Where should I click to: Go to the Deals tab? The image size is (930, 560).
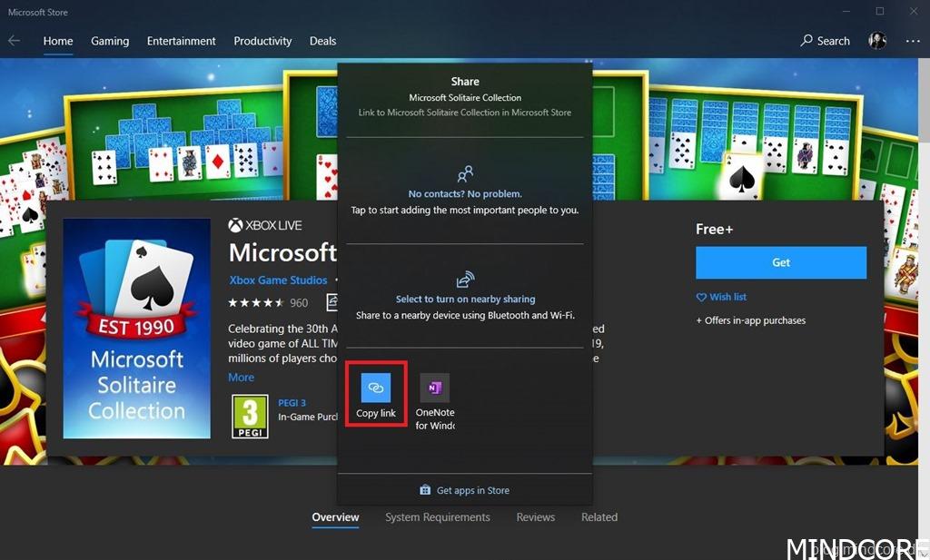322,41
